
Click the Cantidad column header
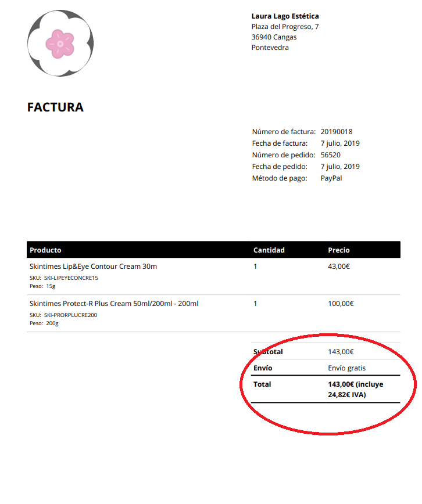[269, 250]
